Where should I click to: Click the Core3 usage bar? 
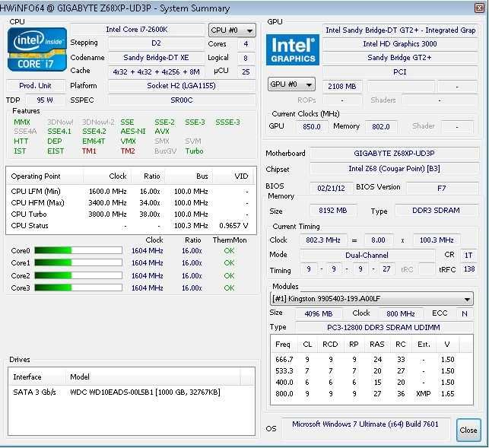coord(78,288)
